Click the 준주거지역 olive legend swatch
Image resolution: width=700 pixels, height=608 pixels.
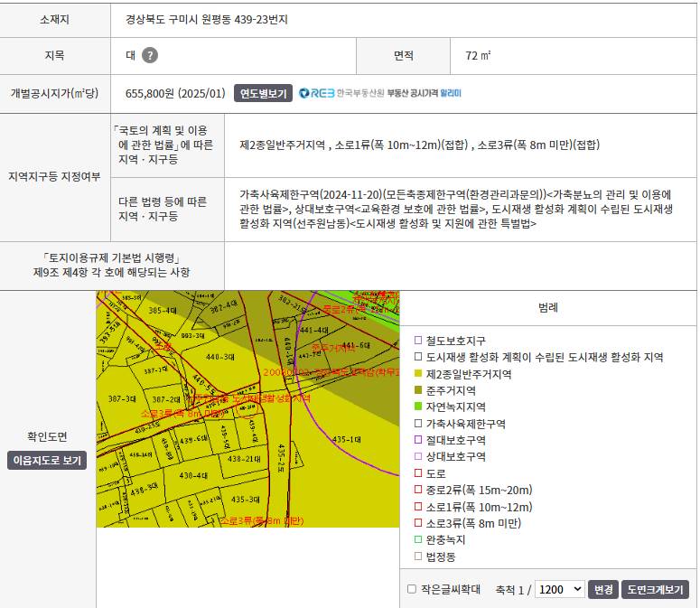click(418, 390)
